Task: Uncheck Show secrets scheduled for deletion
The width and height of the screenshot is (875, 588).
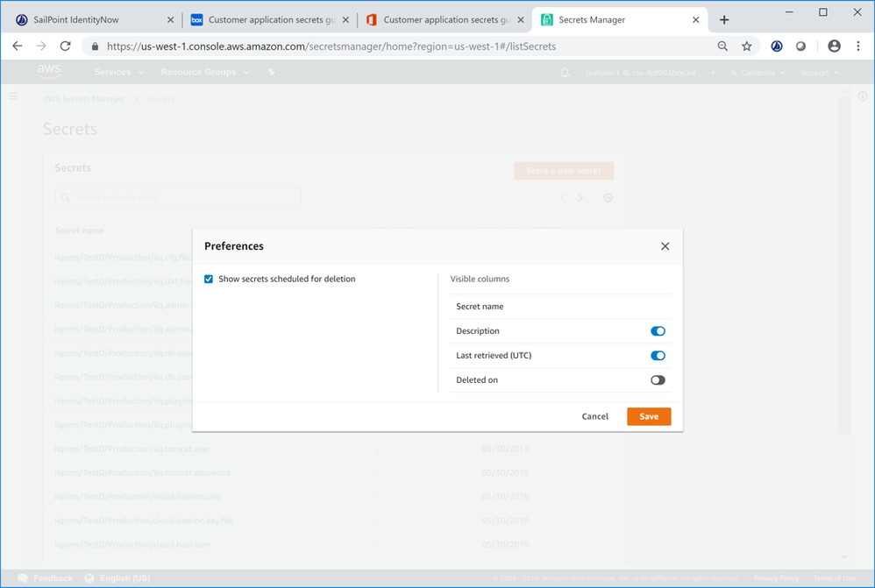Action: [209, 280]
